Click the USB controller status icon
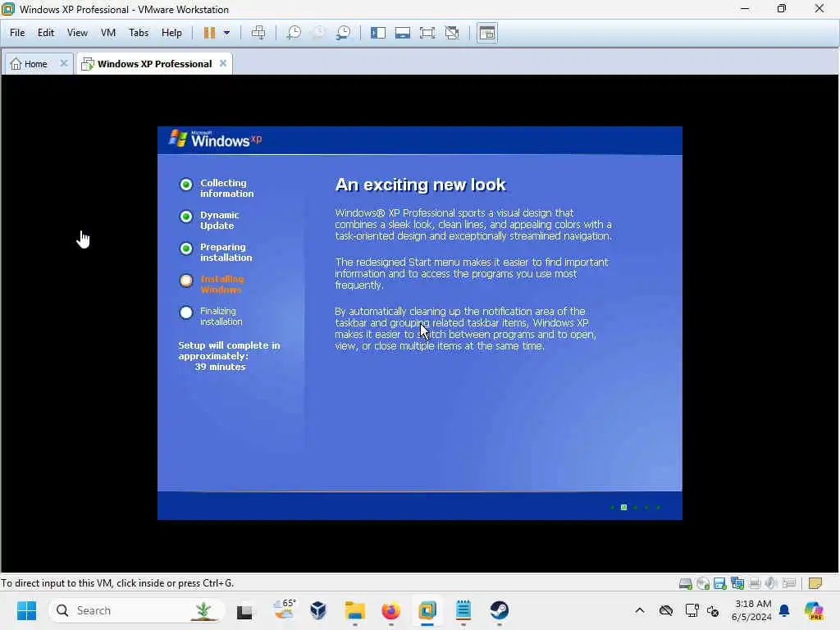 [x=788, y=583]
